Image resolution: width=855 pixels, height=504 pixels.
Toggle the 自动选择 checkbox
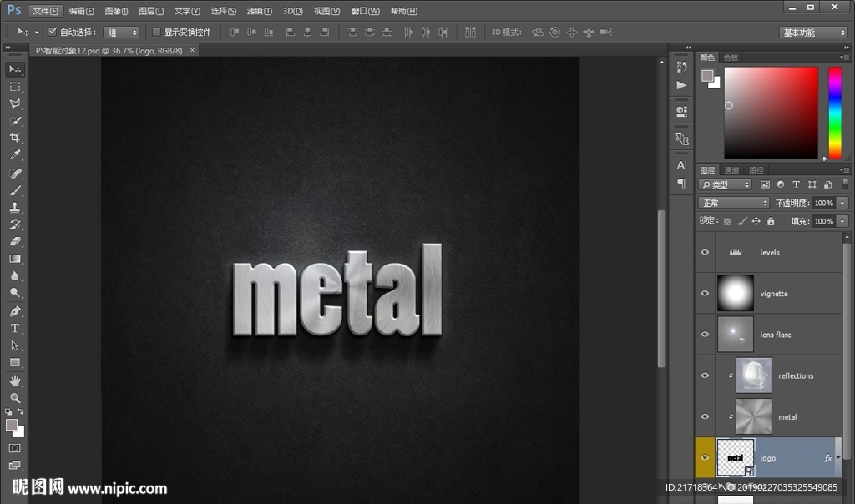[x=53, y=32]
